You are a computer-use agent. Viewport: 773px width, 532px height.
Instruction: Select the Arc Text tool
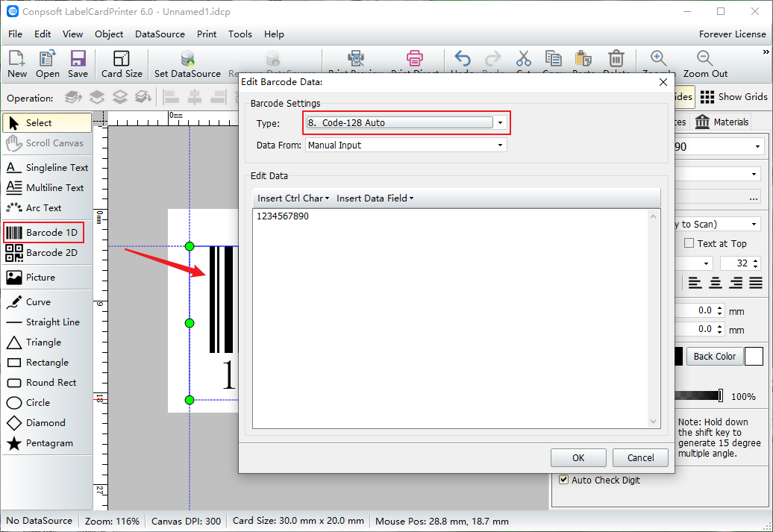pyautogui.click(x=47, y=208)
